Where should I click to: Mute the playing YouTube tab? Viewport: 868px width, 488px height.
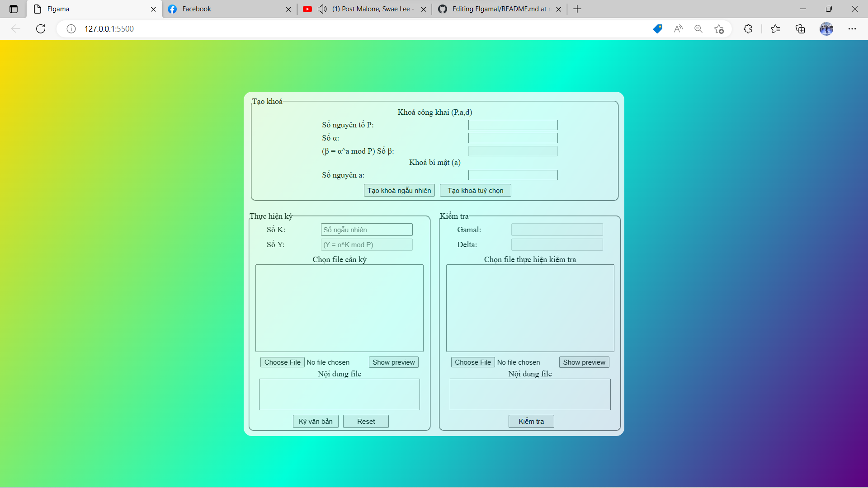tap(322, 9)
